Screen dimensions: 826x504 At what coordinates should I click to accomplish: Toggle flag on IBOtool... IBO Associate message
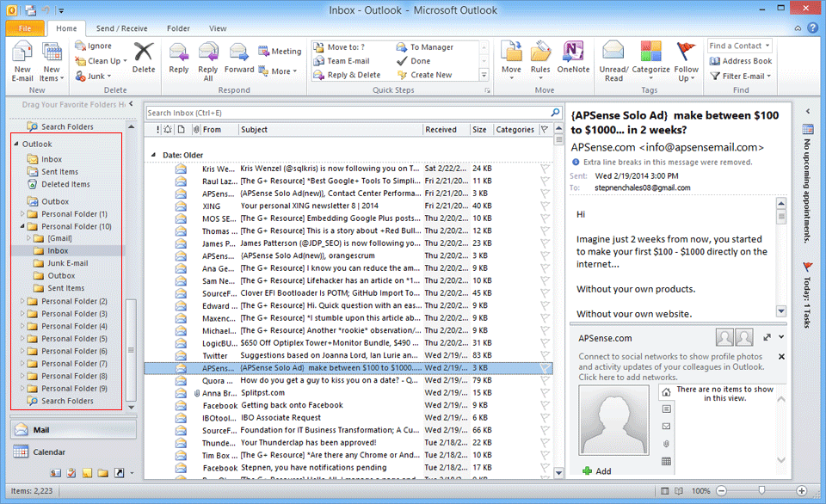pos(545,418)
